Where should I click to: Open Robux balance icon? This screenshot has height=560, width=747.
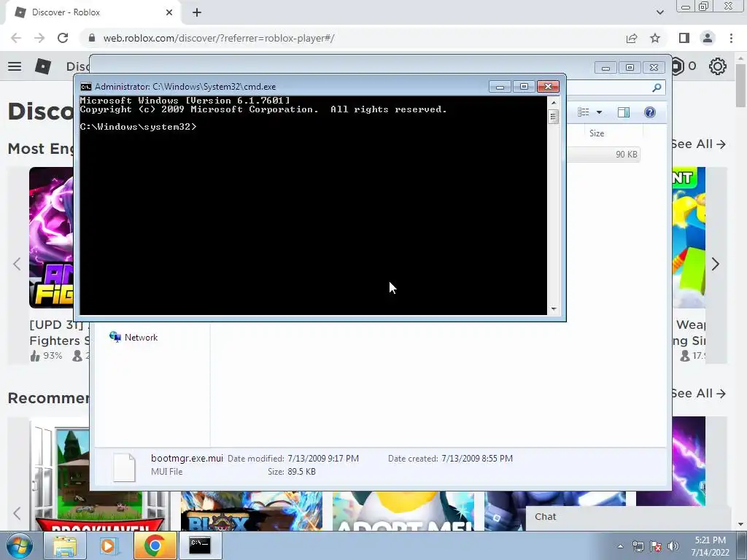(x=678, y=66)
